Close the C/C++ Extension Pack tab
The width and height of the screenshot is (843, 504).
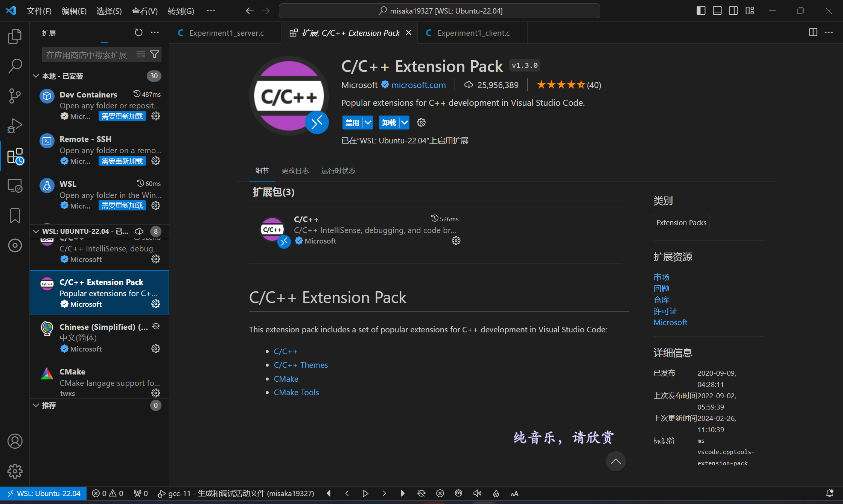tap(409, 33)
